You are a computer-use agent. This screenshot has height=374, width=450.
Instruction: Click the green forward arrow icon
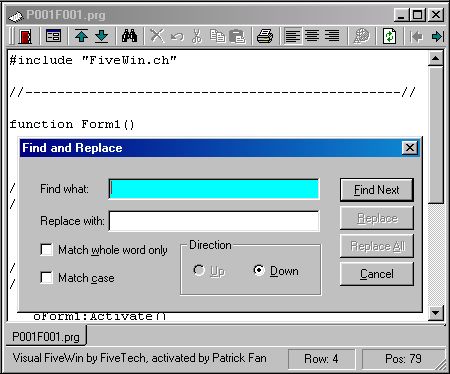437,36
